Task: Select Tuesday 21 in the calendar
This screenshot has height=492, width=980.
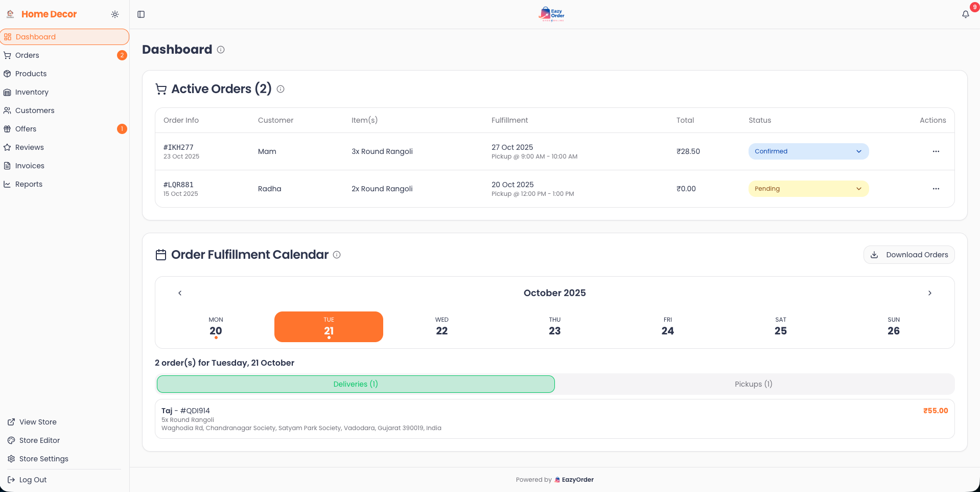Action: (329, 326)
